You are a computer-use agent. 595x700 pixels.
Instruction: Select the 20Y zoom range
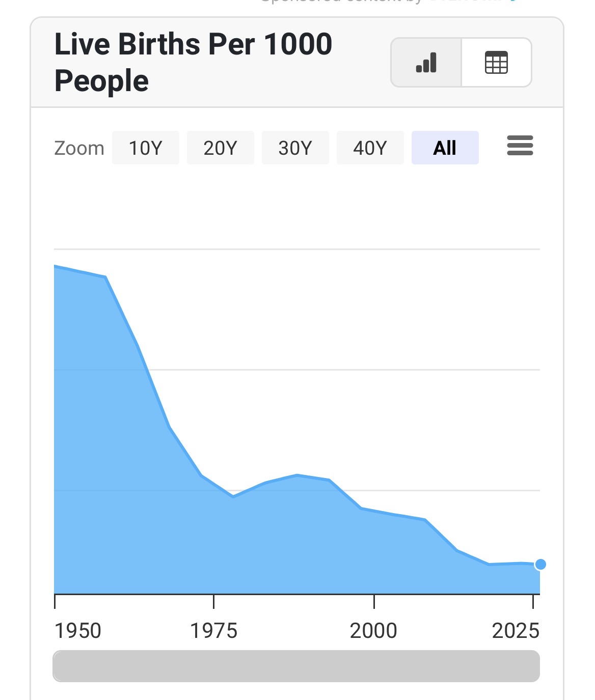coord(221,148)
